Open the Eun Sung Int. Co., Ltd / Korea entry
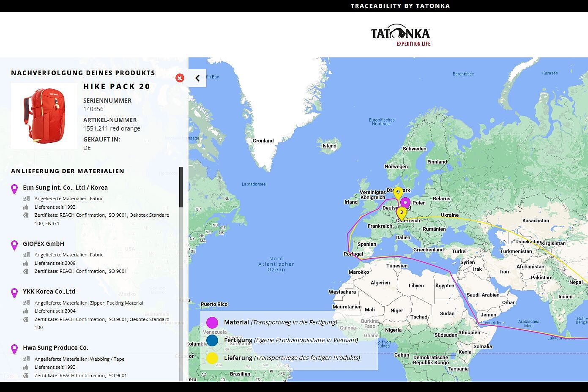Image resolution: width=588 pixels, height=392 pixels. pyautogui.click(x=65, y=188)
